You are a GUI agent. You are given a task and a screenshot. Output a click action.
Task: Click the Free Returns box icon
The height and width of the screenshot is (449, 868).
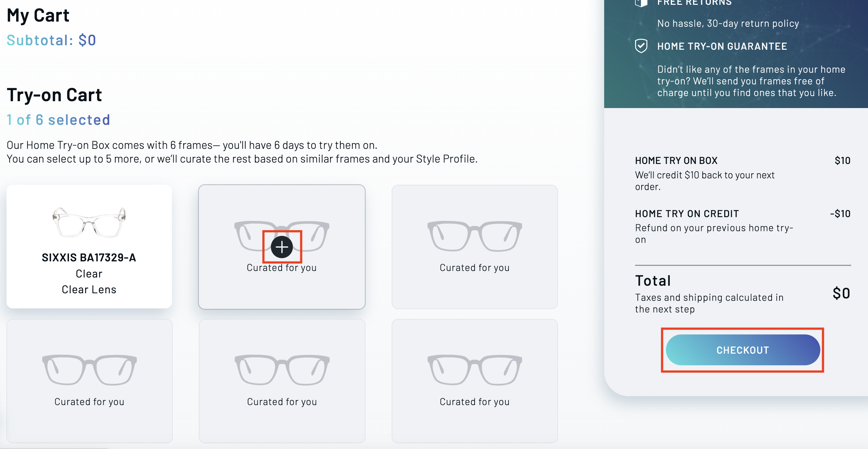(x=641, y=3)
